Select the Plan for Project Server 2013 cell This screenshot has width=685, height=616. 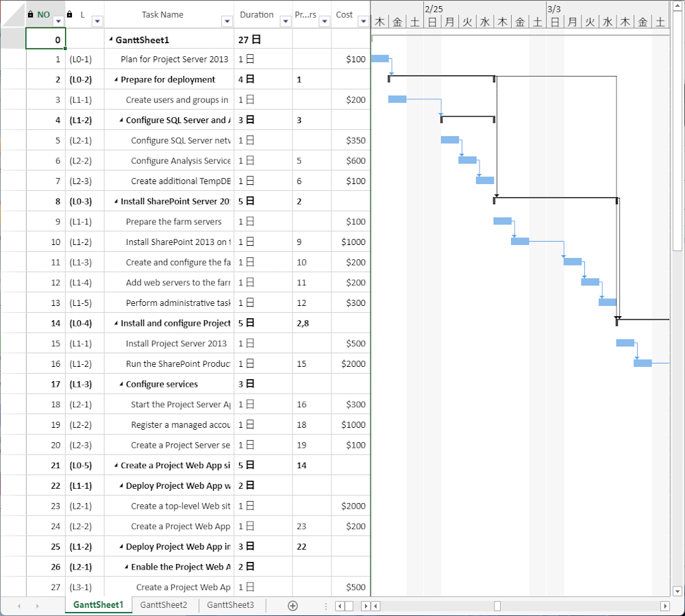coord(169,59)
